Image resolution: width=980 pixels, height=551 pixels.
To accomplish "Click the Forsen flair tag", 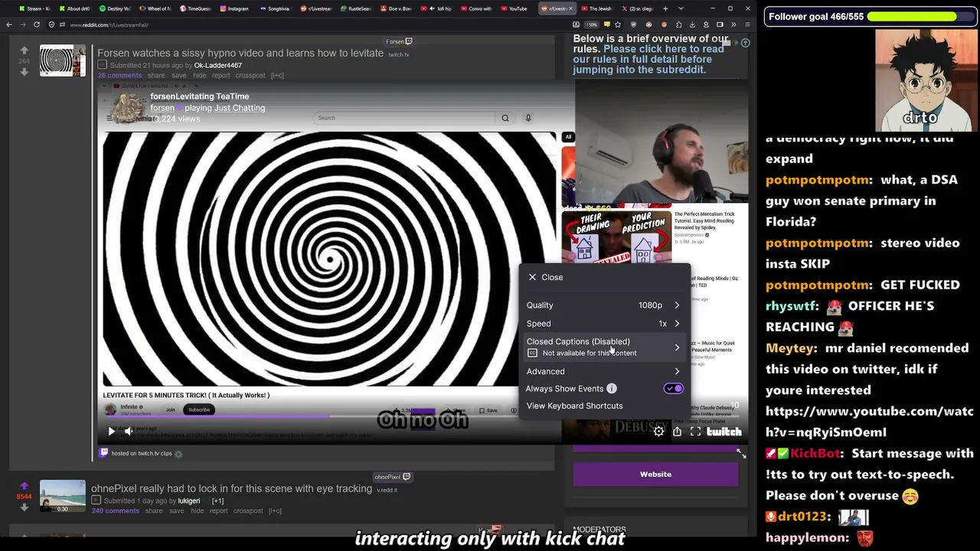I will 399,41.
